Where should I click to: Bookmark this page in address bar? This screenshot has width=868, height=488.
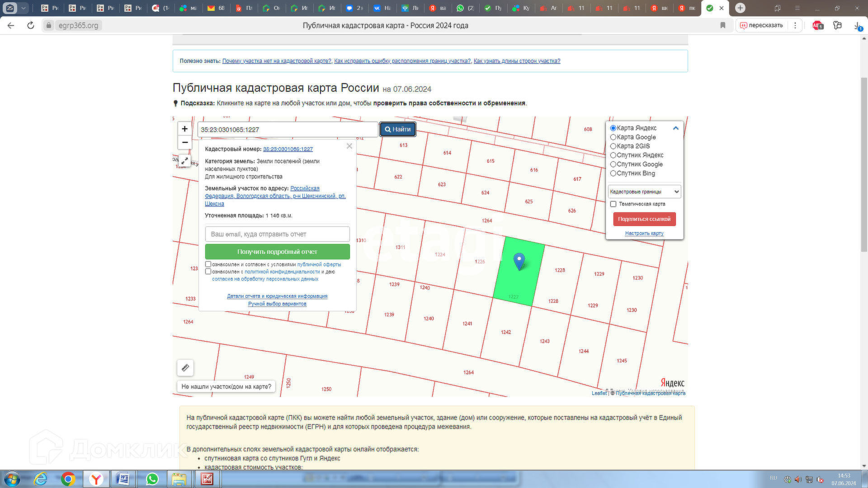pos(723,25)
